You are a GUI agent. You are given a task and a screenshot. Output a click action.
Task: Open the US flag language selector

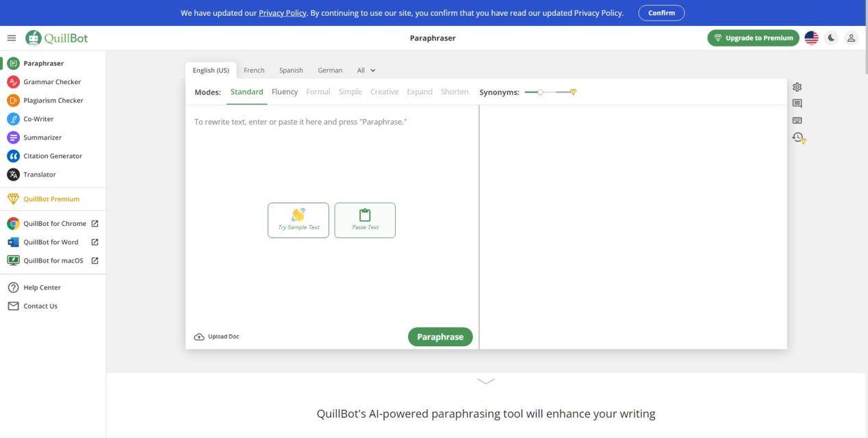point(811,38)
